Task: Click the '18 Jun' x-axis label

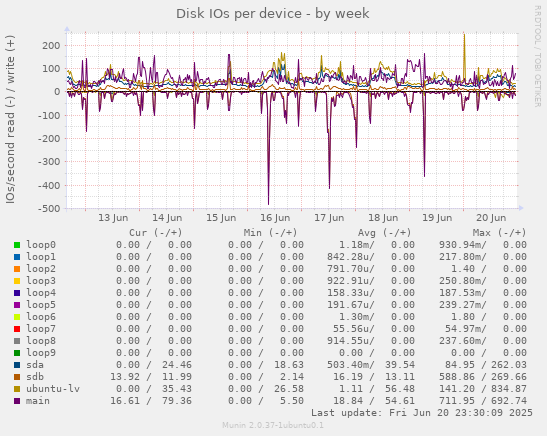Action: point(383,218)
